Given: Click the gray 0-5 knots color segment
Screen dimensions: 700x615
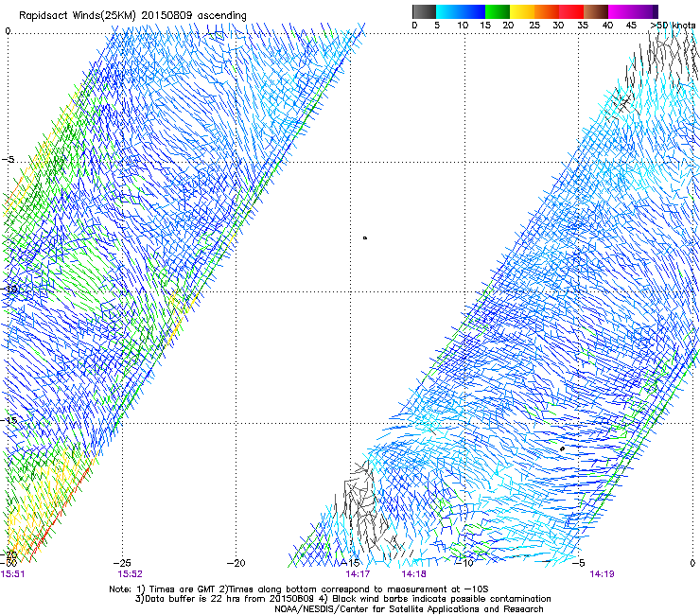Looking at the screenshot, I should coord(424,11).
